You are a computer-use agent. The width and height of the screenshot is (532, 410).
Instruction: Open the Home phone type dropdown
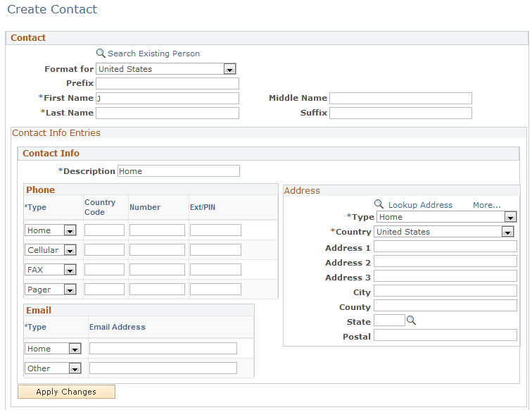pyautogui.click(x=51, y=230)
